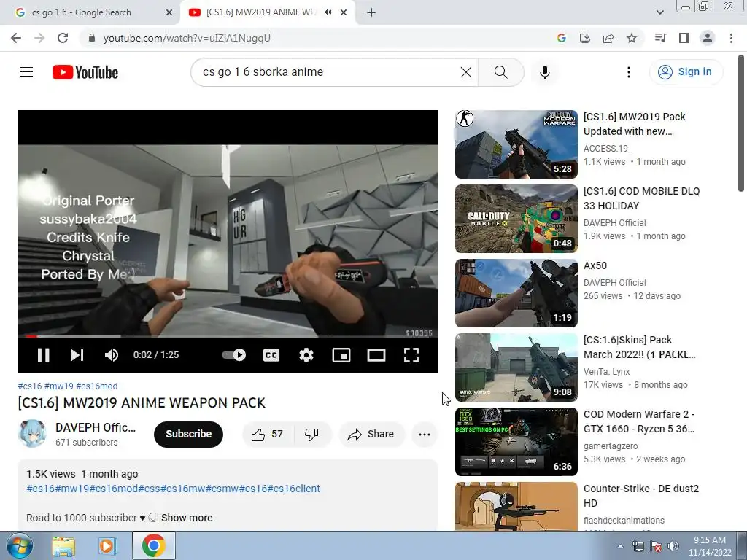Image resolution: width=747 pixels, height=560 pixels.
Task: Open more actions menu beside Share
Action: [x=425, y=435]
